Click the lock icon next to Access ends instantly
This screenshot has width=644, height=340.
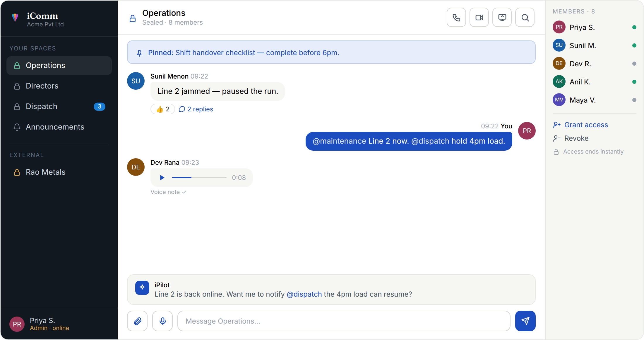556,152
